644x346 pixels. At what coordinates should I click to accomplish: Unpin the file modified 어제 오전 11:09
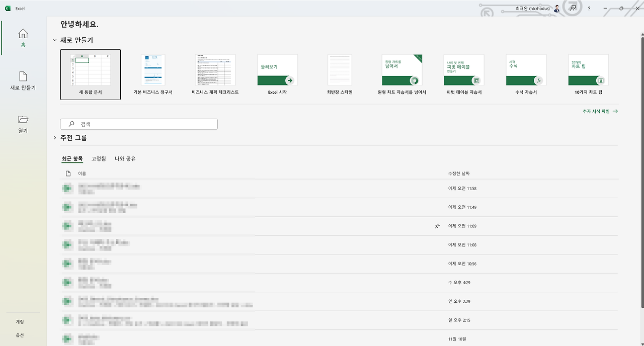437,226
